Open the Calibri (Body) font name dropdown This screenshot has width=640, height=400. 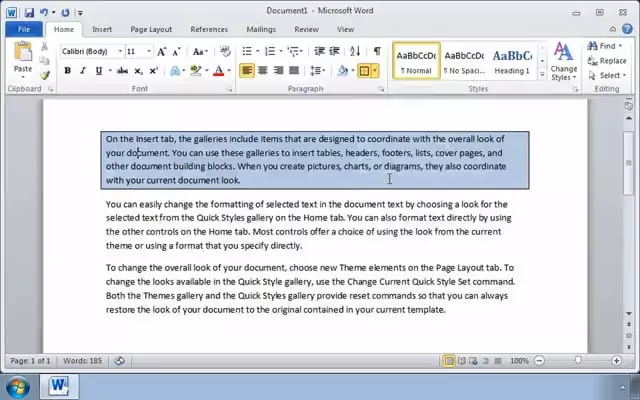(x=120, y=51)
